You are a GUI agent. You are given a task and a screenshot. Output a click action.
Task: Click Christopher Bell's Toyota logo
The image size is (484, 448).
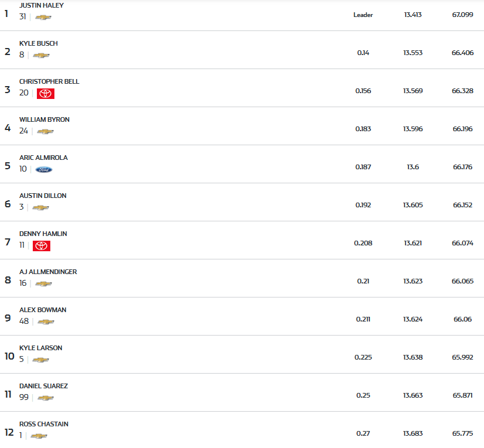tap(46, 94)
